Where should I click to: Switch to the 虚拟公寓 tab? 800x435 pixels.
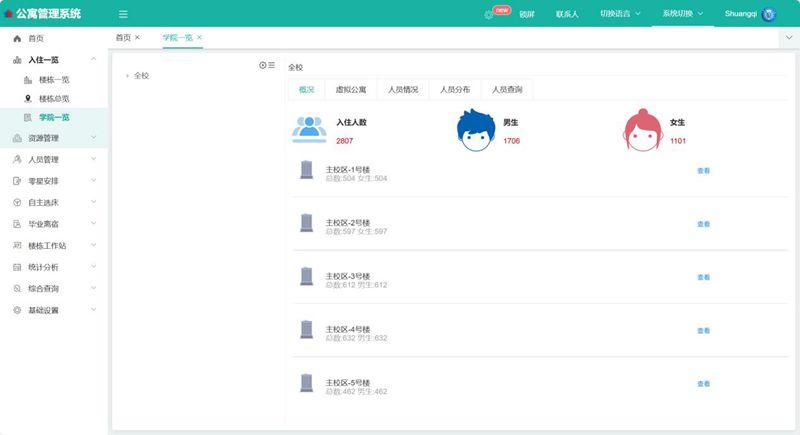(x=350, y=90)
